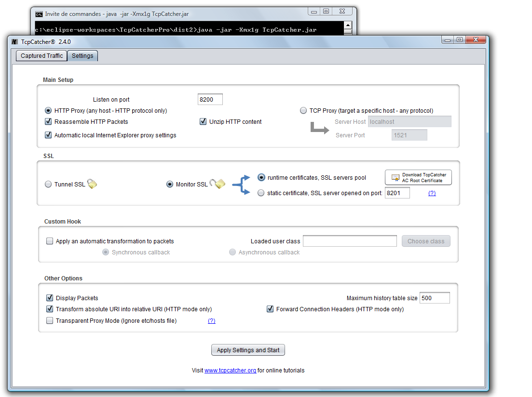Maximize the command prompt window
Viewport: 532px width, 397px height.
(326, 11)
